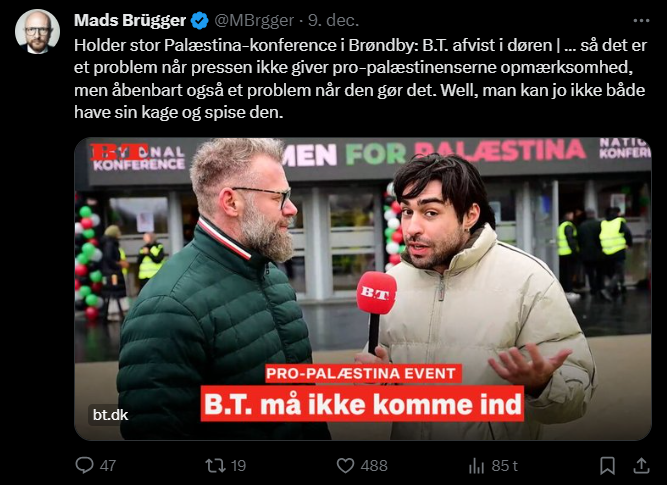Click the like count 488

[x=374, y=465]
